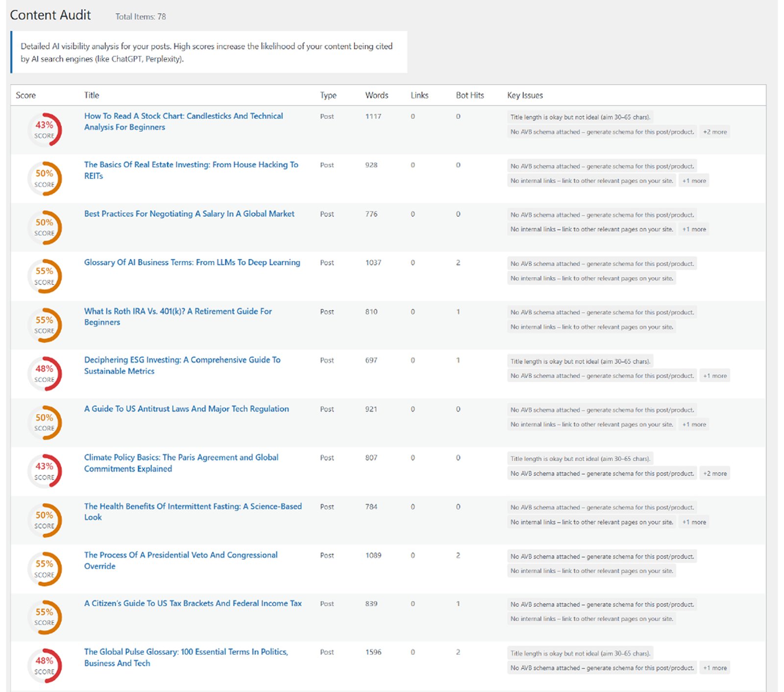Click score circle beside Climate Policy Basics post

[44, 471]
